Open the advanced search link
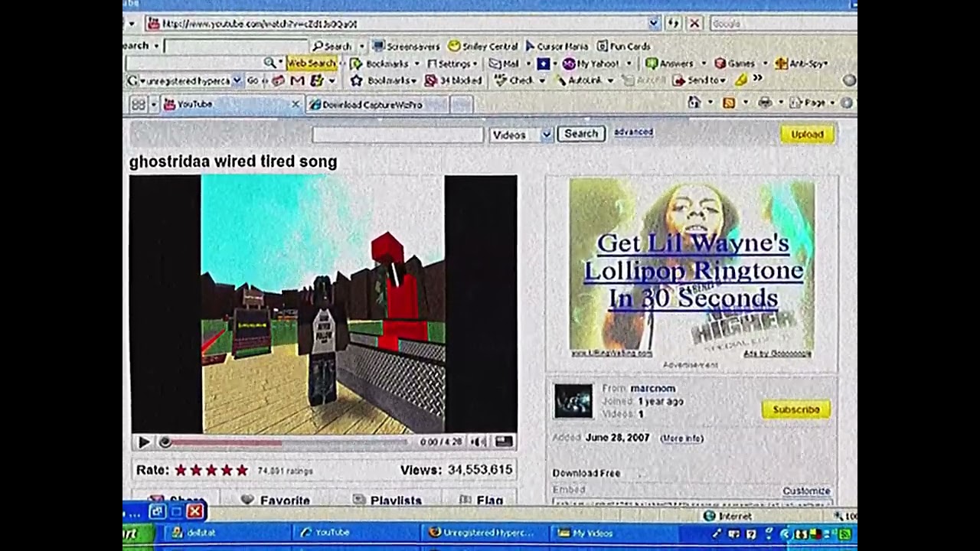The height and width of the screenshot is (551, 980). [x=633, y=132]
